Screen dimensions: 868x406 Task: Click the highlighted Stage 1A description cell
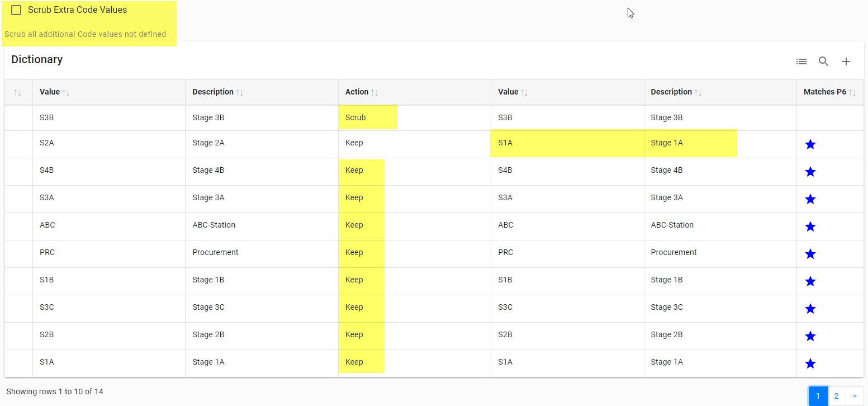pyautogui.click(x=667, y=143)
